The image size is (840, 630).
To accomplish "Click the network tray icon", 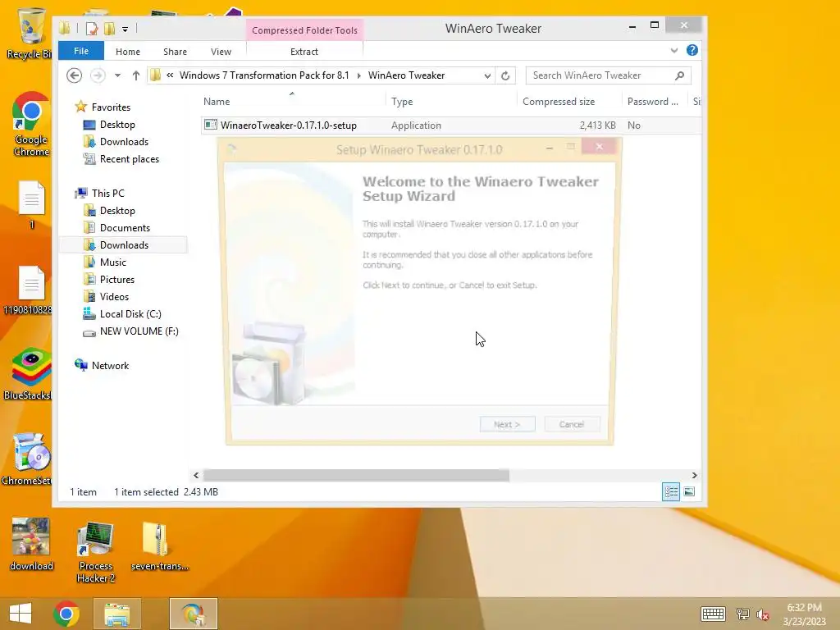I will [x=743, y=614].
